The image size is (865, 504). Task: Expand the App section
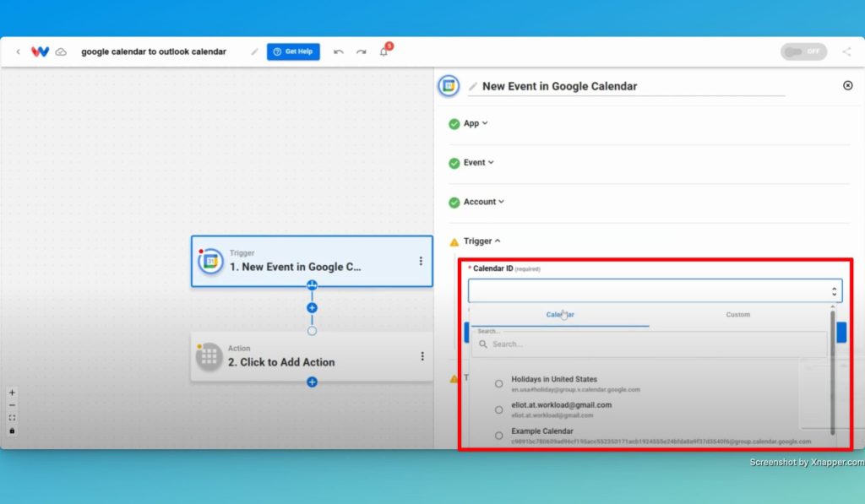pos(475,123)
